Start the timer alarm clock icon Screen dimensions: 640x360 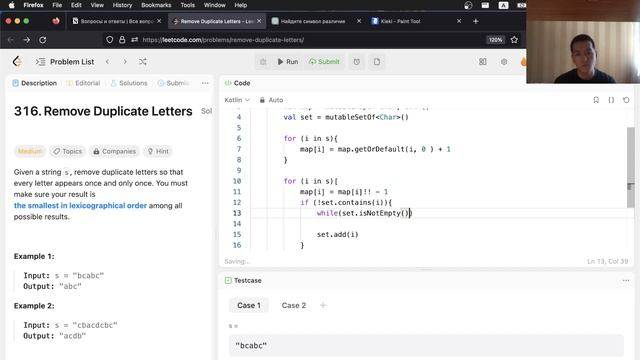pos(357,62)
